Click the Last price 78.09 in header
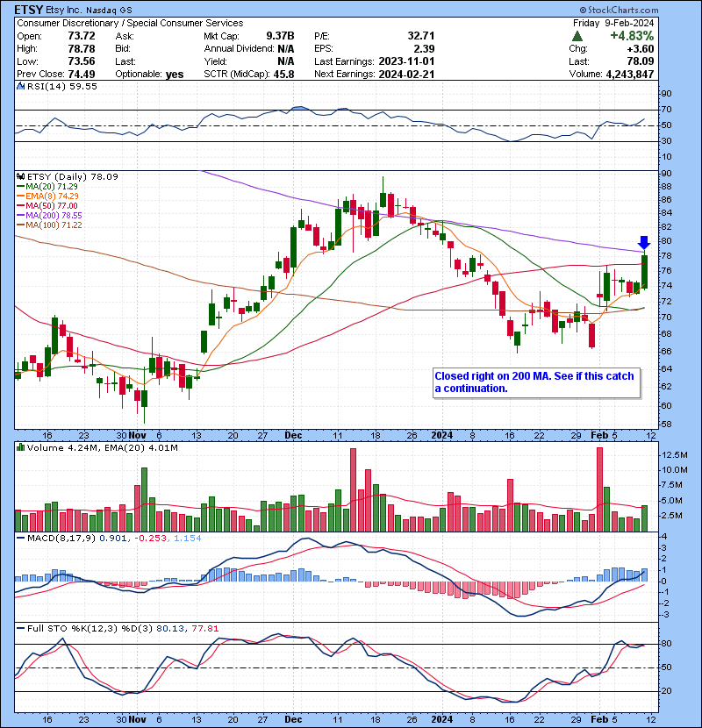The width and height of the screenshot is (702, 728). coord(641,61)
